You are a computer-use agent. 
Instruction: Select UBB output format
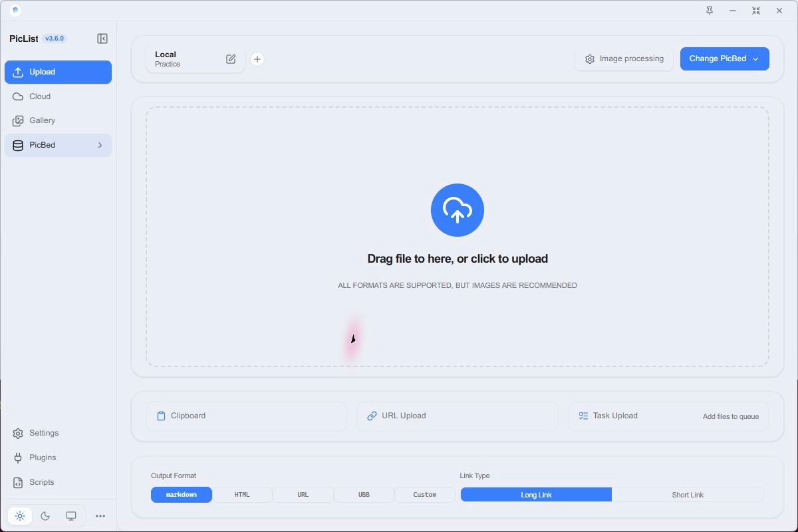coord(364,495)
